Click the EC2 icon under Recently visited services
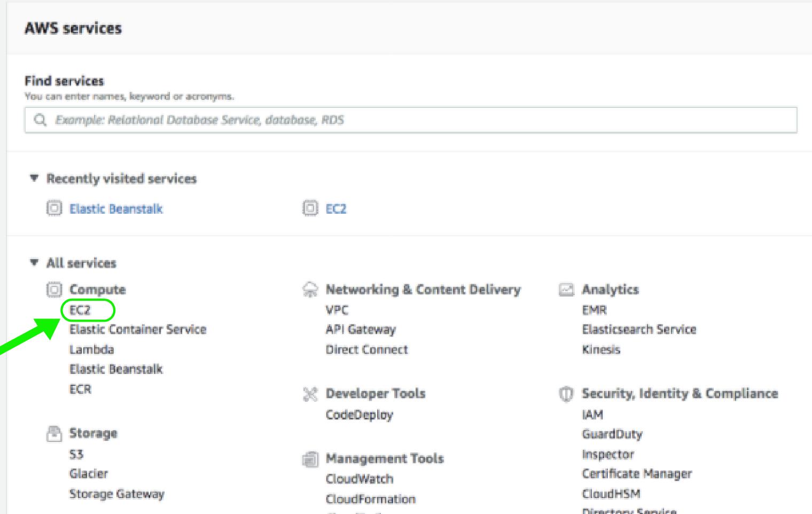Image resolution: width=812 pixels, height=514 pixels. 310,208
